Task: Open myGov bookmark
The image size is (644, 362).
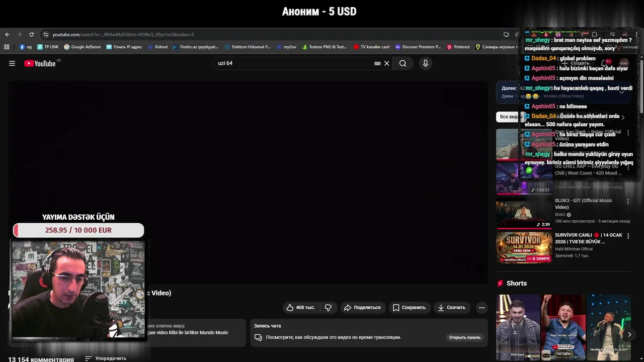Action: click(286, 47)
